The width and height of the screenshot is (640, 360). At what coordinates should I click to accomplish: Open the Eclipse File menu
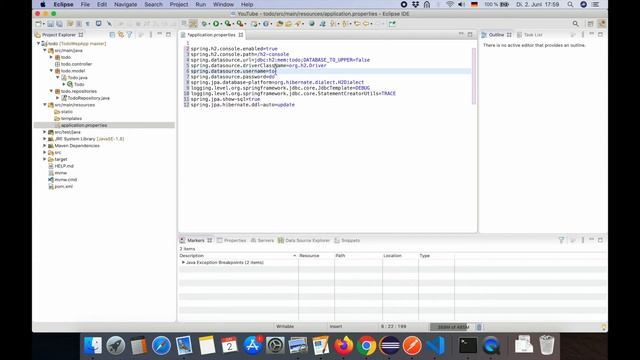point(85,4)
